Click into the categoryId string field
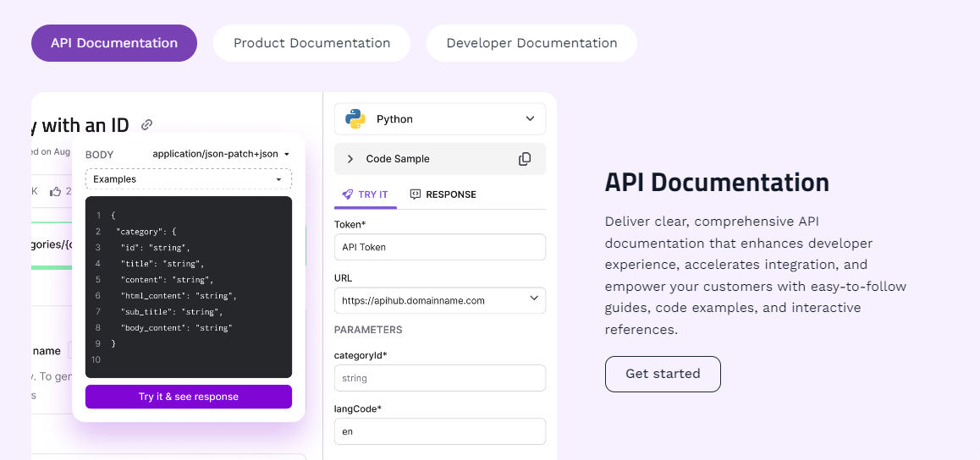 click(440, 378)
